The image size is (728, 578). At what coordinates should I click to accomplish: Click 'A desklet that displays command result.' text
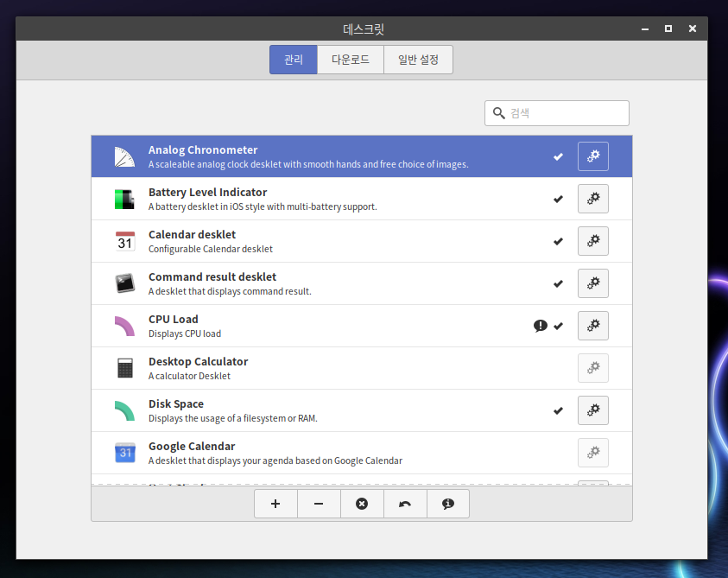click(x=230, y=291)
